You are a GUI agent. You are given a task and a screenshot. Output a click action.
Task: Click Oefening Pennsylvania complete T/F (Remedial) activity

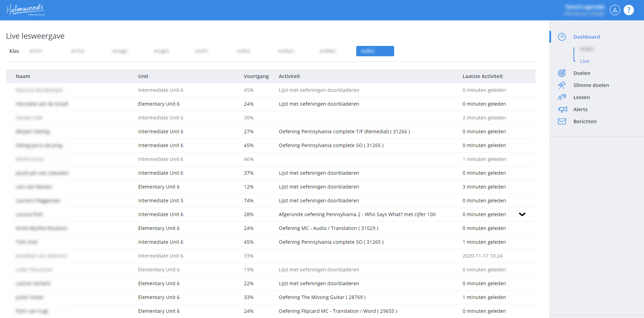pyautogui.click(x=344, y=132)
